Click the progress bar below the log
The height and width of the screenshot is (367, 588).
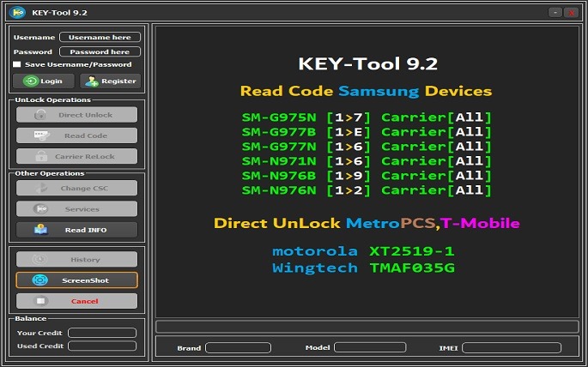tap(367, 326)
